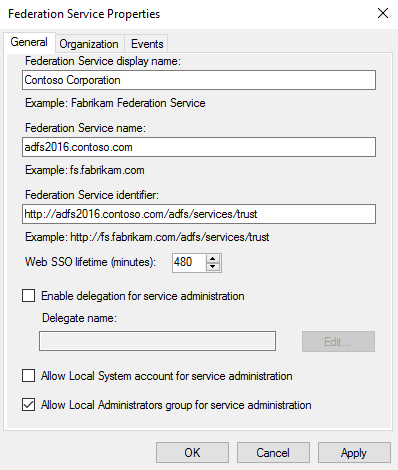Click the 'Example: Fabrikam Federation Service' text
The height and width of the screenshot is (470, 398).
[115, 103]
